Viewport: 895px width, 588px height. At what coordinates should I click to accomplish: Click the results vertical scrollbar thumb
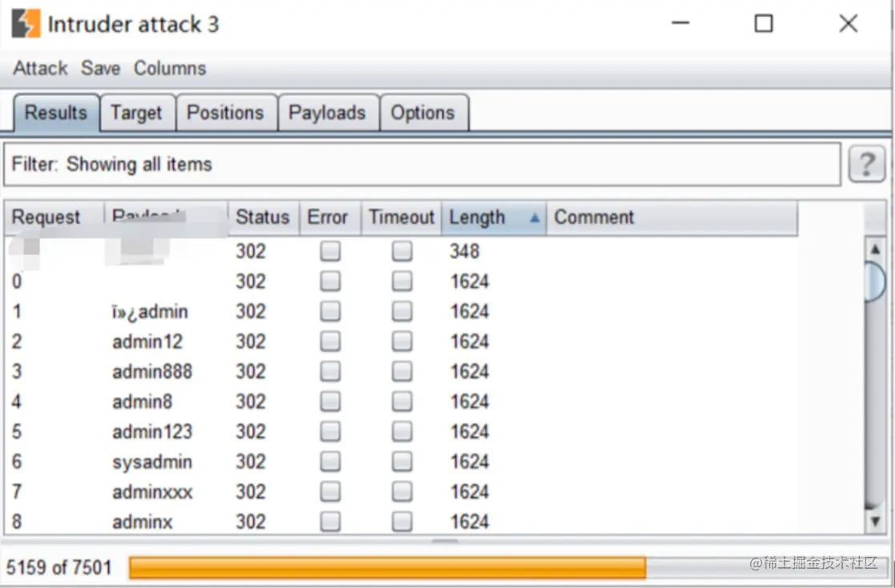[874, 281]
